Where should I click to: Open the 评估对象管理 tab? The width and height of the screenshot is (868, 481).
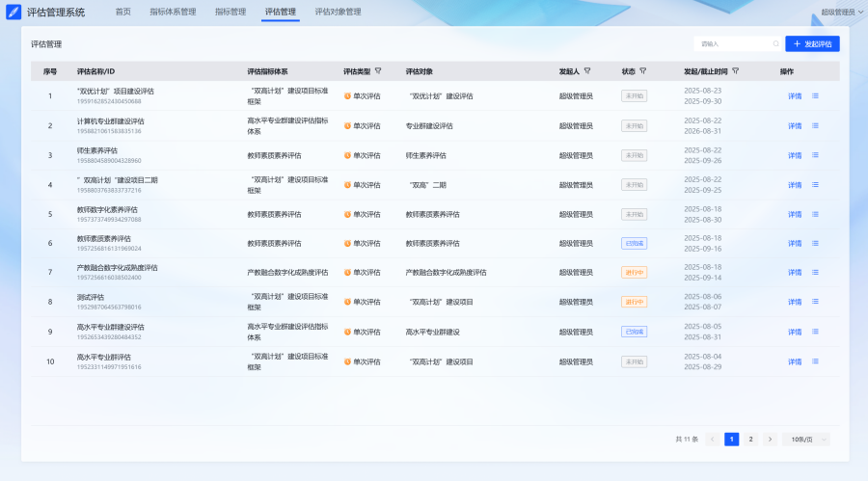click(x=338, y=13)
